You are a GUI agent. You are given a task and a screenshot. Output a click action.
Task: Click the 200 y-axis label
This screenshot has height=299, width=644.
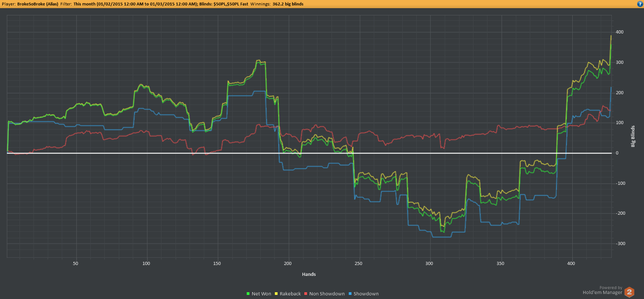tap(620, 93)
